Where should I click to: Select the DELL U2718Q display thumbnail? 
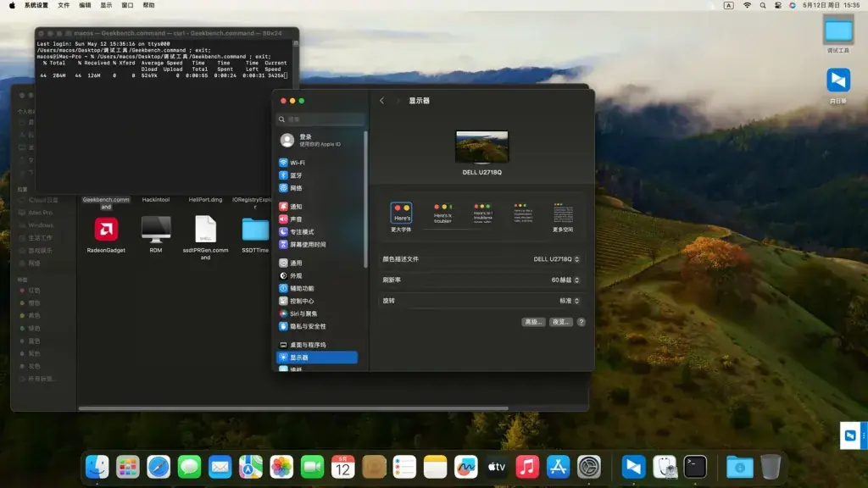481,147
